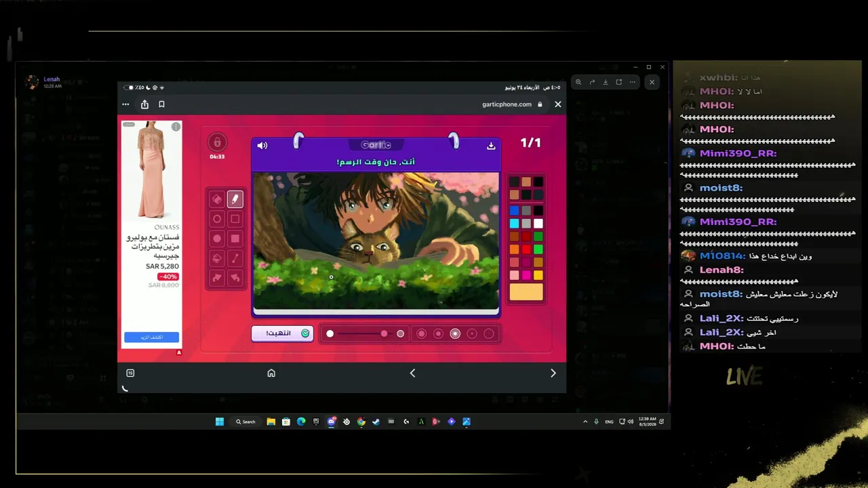This screenshot has height=488, width=868.
Task: Pick the filled rectangle shape tool
Action: coord(235,239)
